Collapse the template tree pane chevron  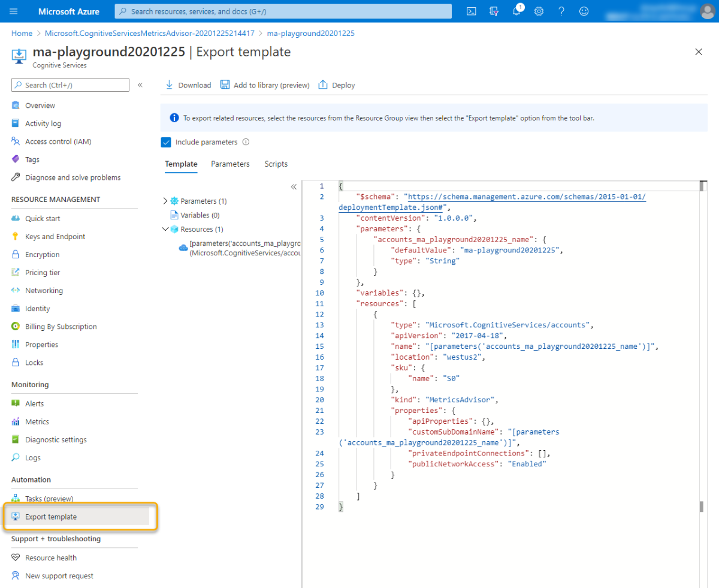coord(294,187)
